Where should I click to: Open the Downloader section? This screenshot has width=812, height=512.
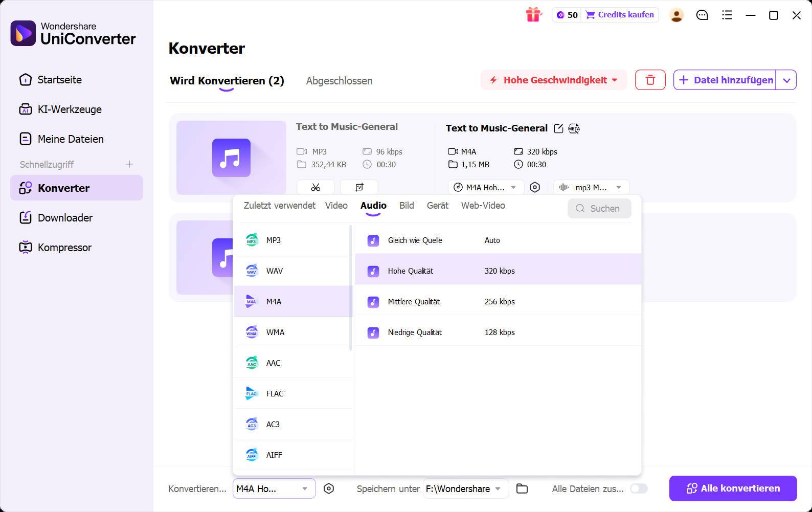point(77,218)
